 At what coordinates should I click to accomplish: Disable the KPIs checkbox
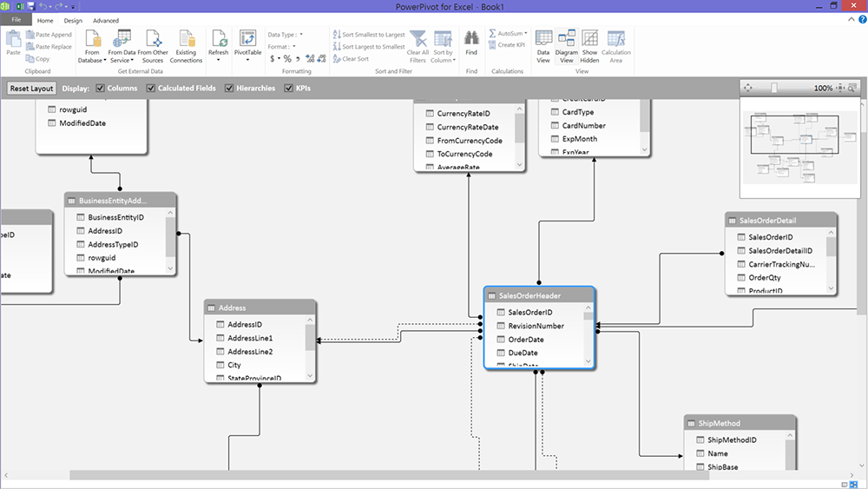288,89
